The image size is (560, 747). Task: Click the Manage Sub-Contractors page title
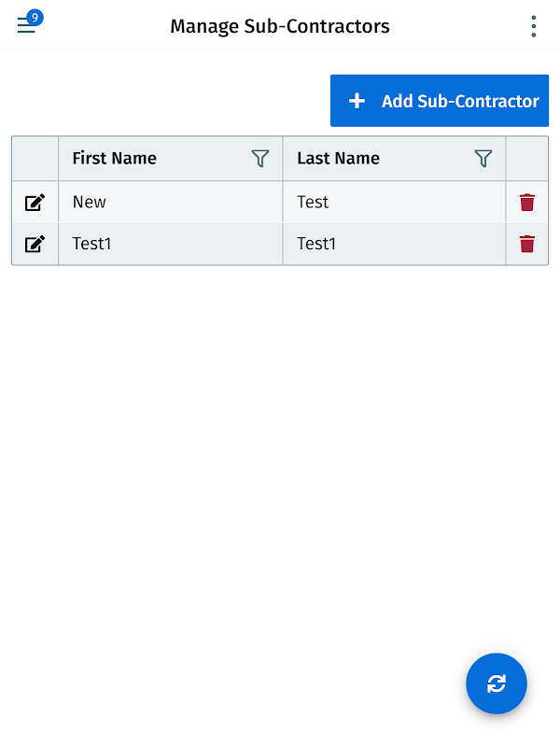click(x=280, y=26)
